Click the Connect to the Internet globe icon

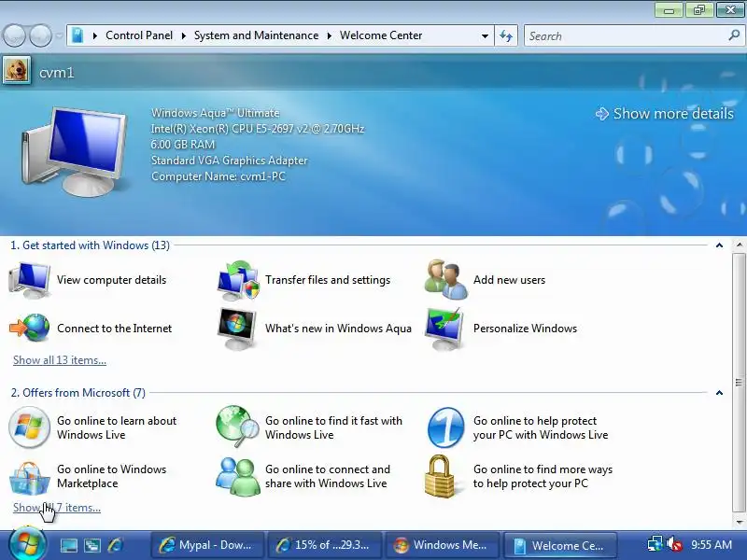pos(30,329)
